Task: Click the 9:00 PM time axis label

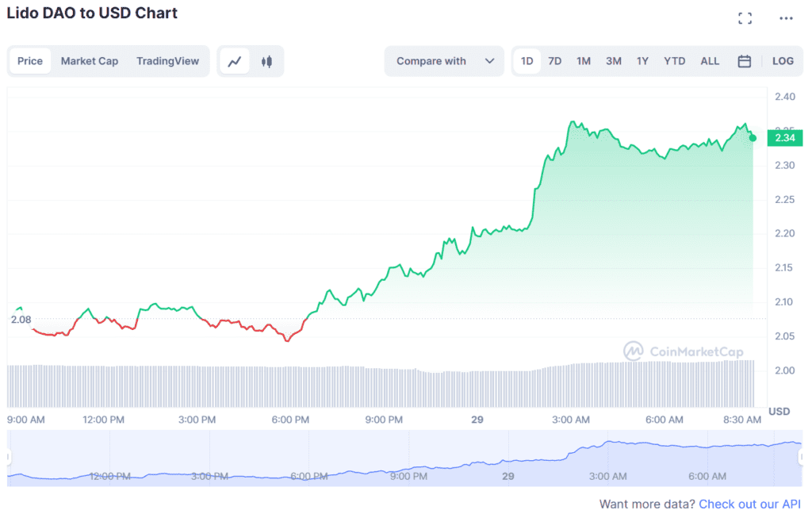Action: [x=384, y=420]
